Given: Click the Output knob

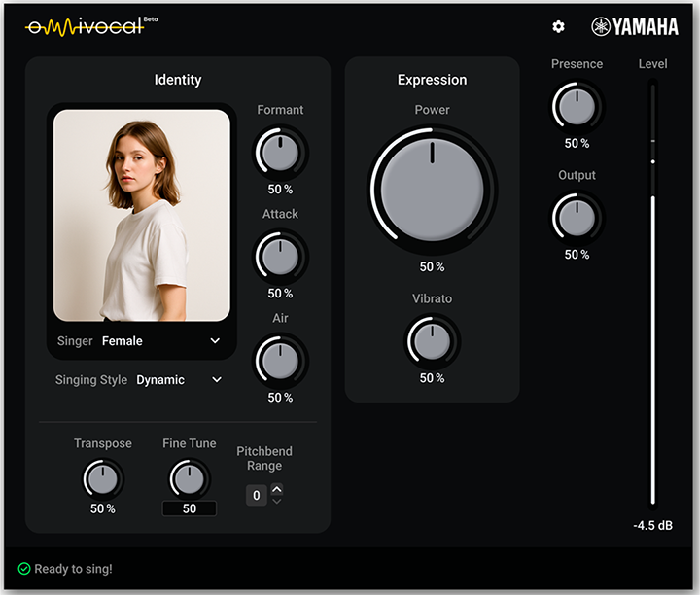Looking at the screenshot, I should [x=577, y=218].
